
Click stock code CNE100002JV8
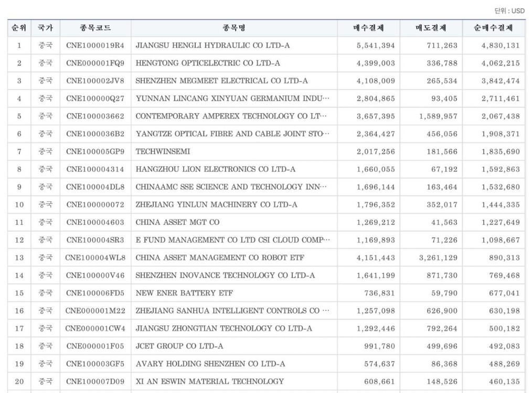pos(95,81)
